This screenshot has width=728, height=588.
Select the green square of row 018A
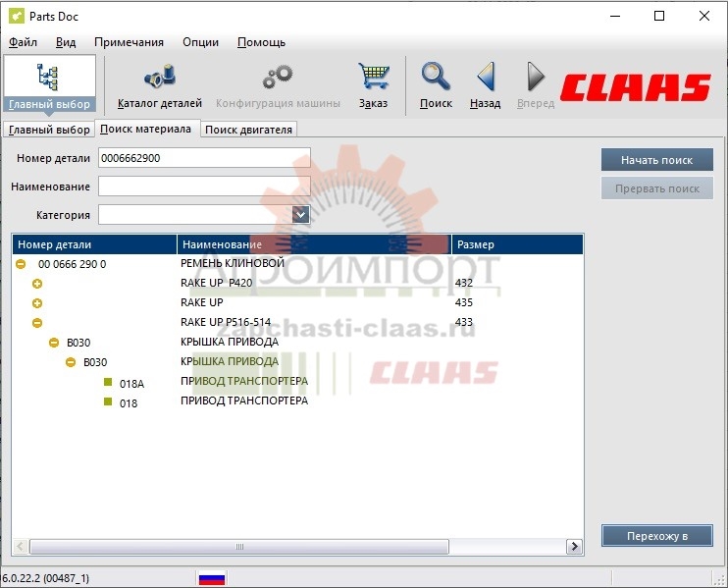pos(108,382)
